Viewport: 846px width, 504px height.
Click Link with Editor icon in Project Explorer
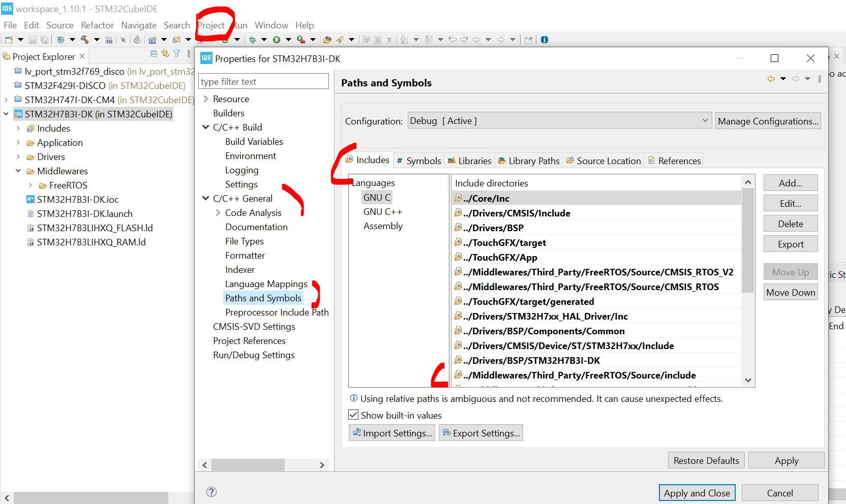click(165, 54)
